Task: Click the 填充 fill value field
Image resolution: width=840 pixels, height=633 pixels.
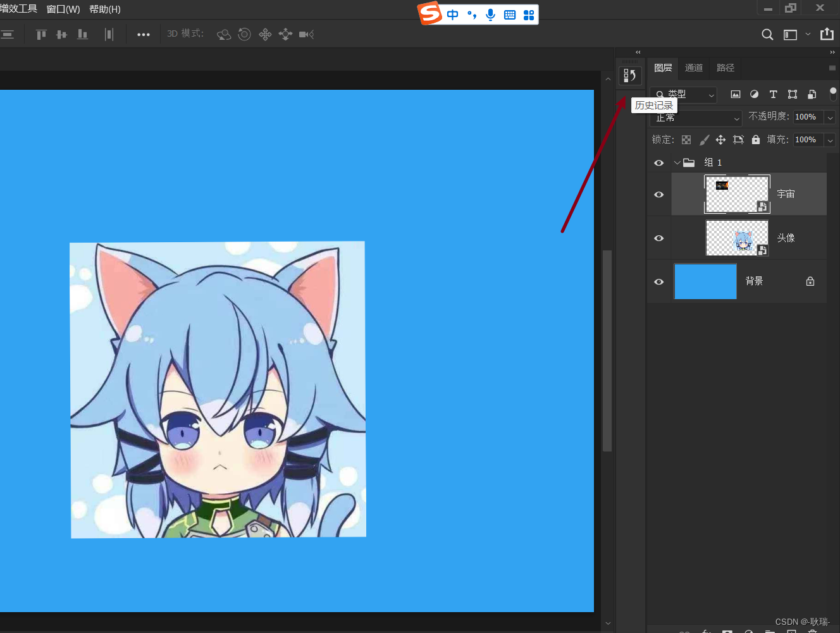Action: (809, 140)
